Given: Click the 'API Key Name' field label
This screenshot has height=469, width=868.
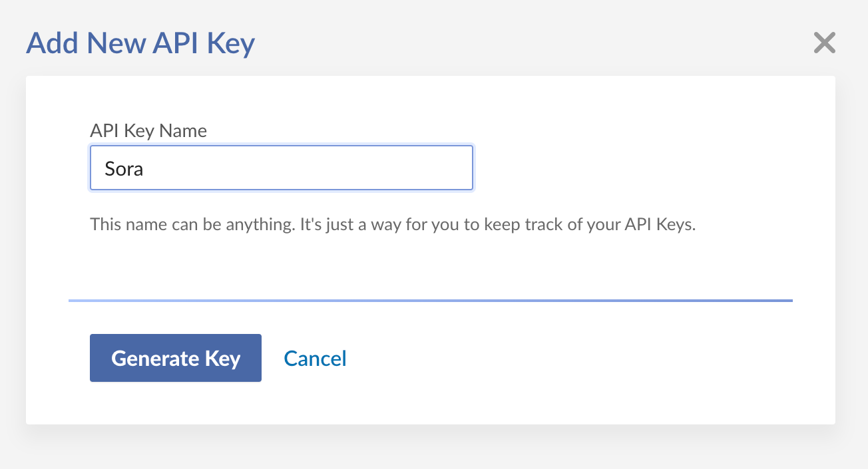Looking at the screenshot, I should coord(148,130).
